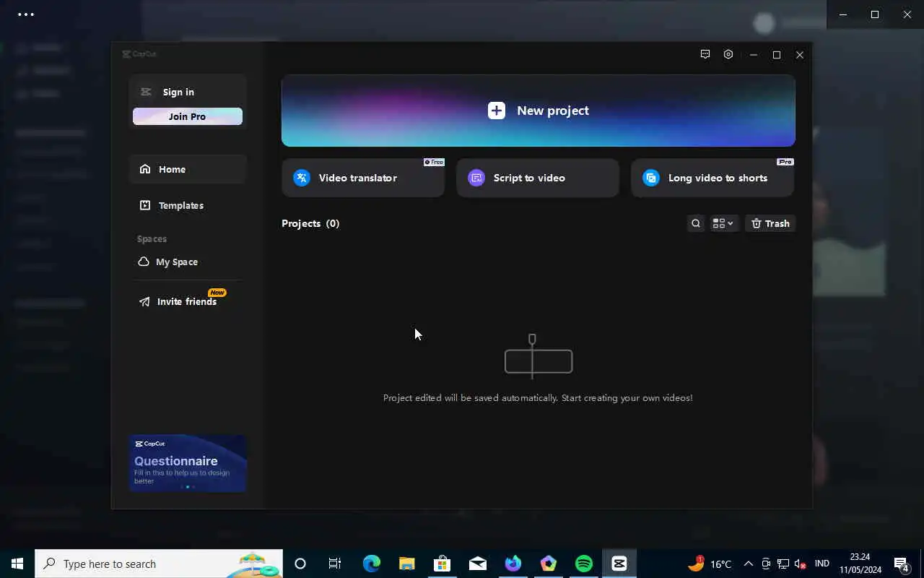Open Windows Start menu

pos(17,564)
